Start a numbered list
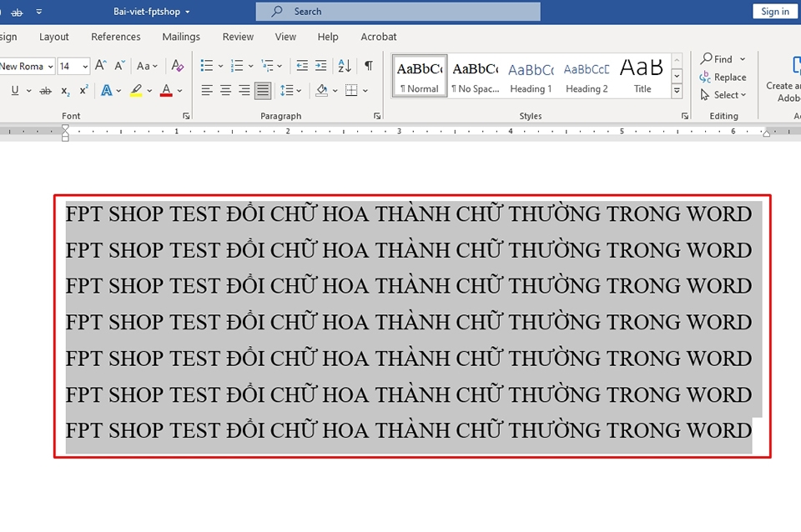801x532 pixels. 236,65
